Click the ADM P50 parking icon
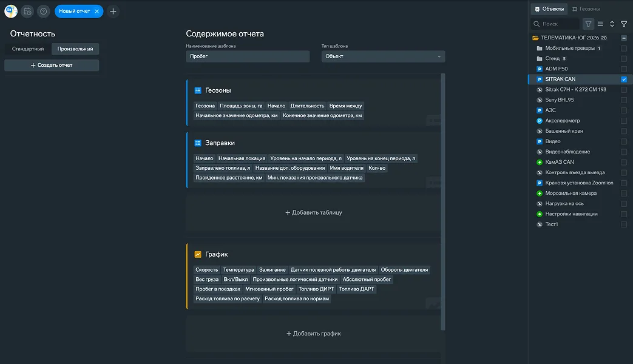Screen dimensions: 633x364 click(x=540, y=69)
